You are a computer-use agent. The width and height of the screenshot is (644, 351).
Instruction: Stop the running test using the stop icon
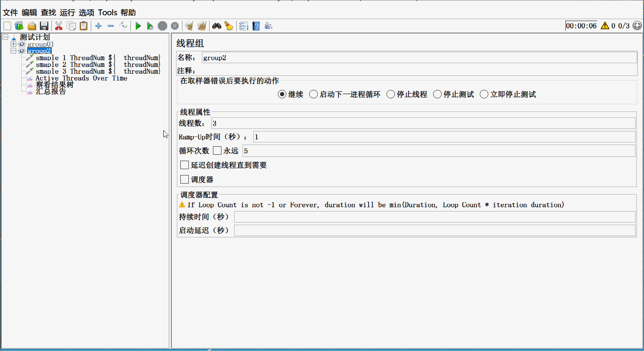click(162, 25)
